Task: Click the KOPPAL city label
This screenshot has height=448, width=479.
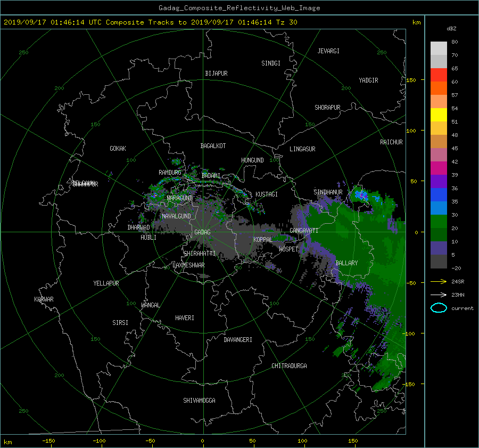Action: pos(263,239)
